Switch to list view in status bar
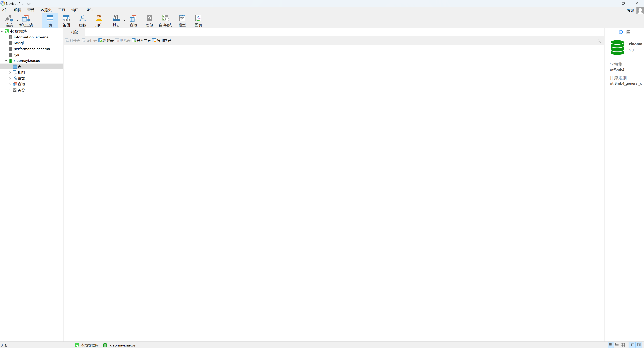Viewport: 644px width, 348px height. (x=617, y=345)
